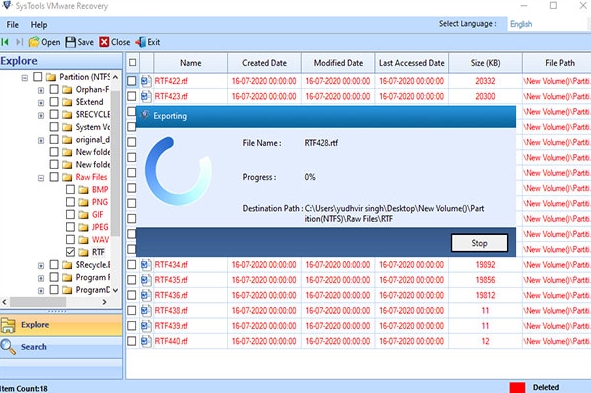Screen dimensions: 591x393
Task: Click the first navigation arrow icon in toolbar
Action: [x=5, y=42]
